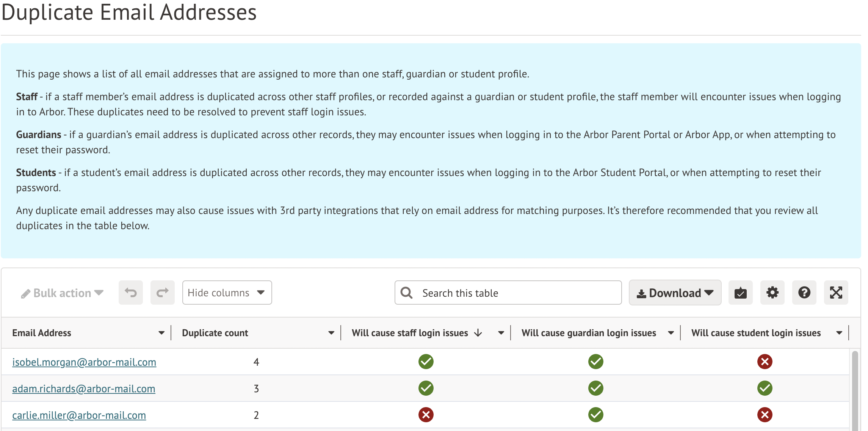Viewport: 868px width, 431px height.
Task: Click the undo arrow button
Action: click(130, 293)
